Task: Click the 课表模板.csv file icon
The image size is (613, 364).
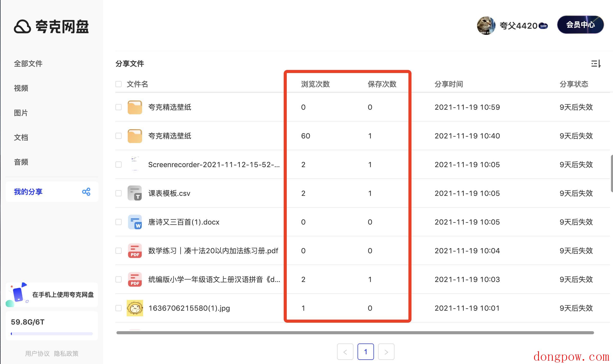Action: 135,193
